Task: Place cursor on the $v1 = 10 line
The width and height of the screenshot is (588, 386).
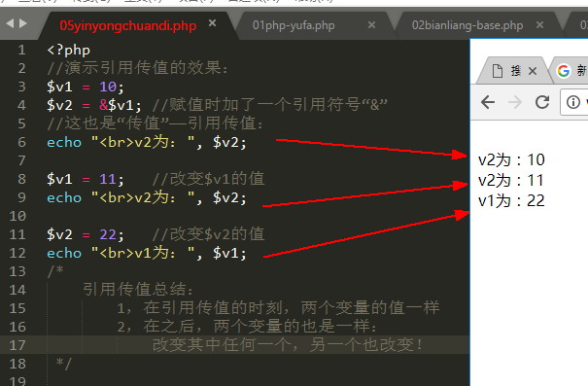Action: [x=86, y=88]
